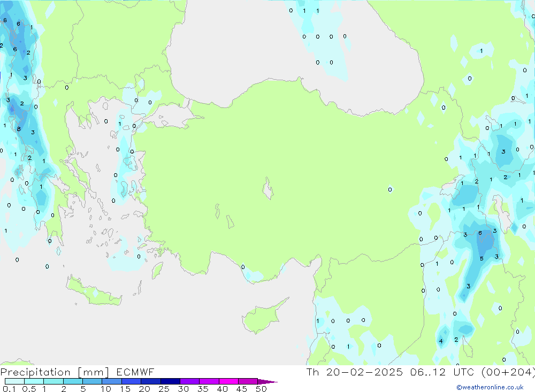Select the legend swatch between 1 and 2
The image size is (535, 392).
click(53, 381)
